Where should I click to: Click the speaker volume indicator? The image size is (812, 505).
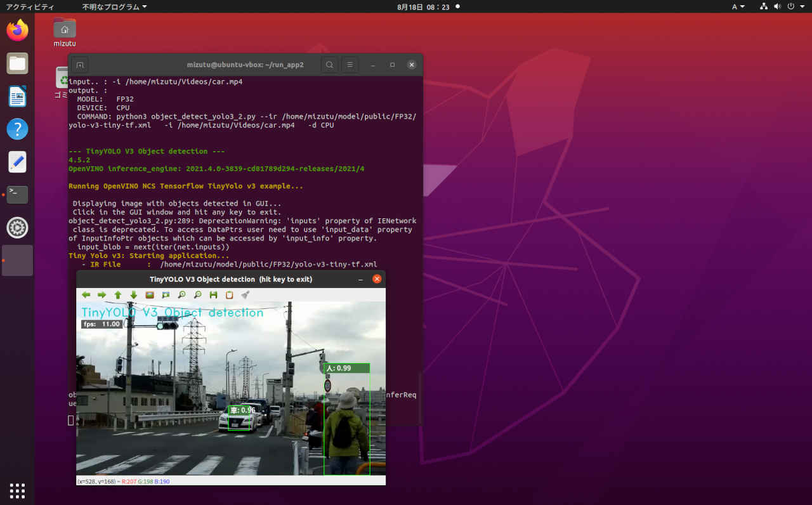click(x=776, y=6)
